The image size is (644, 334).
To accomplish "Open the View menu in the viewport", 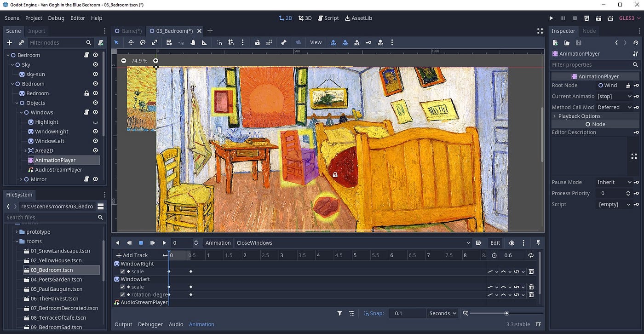I will tap(316, 42).
